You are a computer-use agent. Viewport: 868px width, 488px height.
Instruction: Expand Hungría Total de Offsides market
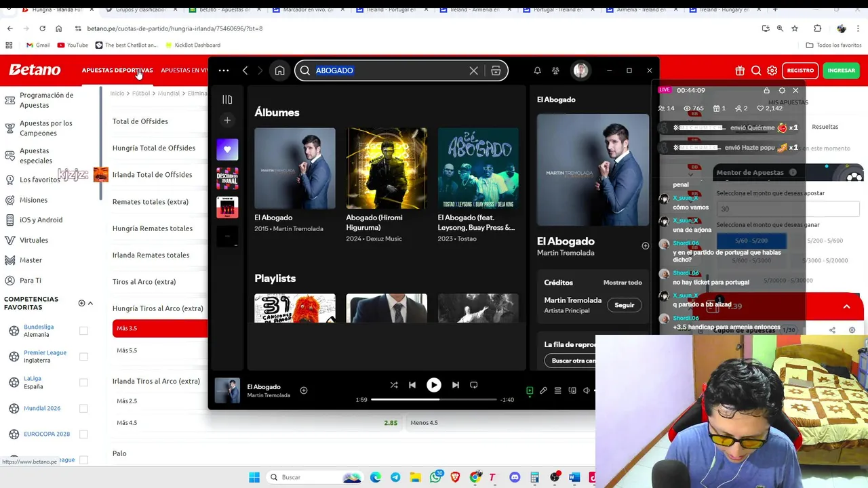(154, 148)
